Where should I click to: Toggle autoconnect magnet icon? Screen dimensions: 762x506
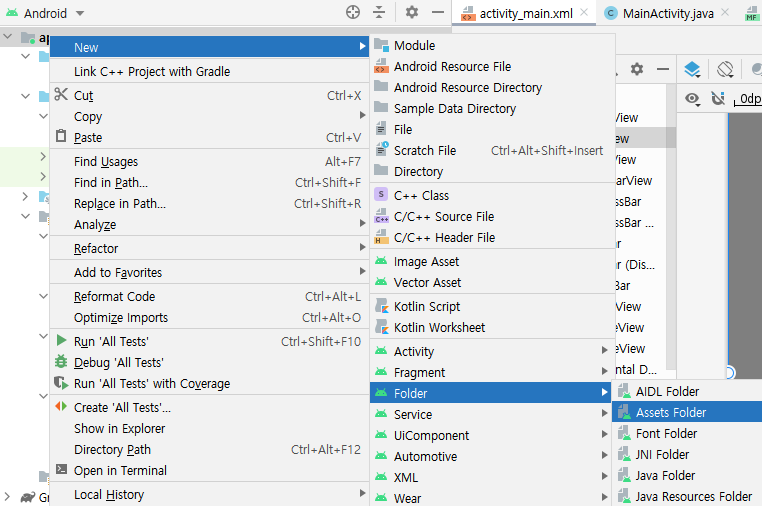coord(718,99)
